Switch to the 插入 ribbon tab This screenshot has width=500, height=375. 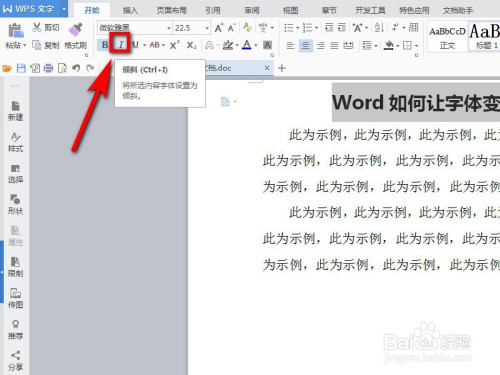point(130,10)
